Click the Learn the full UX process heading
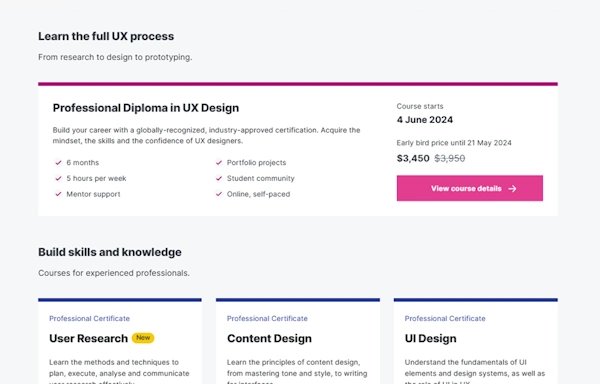 (x=106, y=36)
